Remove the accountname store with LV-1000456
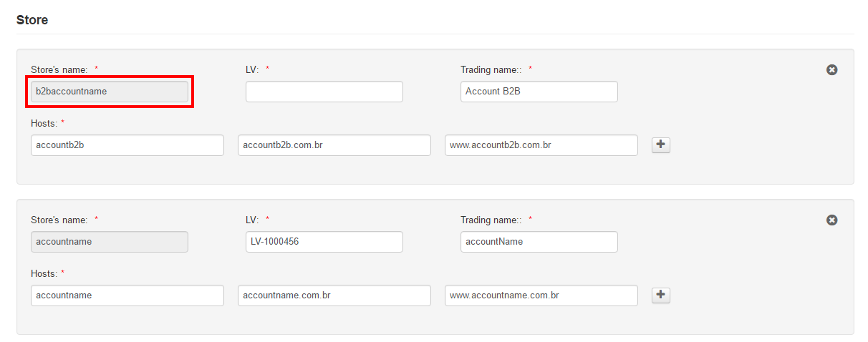 pyautogui.click(x=831, y=220)
